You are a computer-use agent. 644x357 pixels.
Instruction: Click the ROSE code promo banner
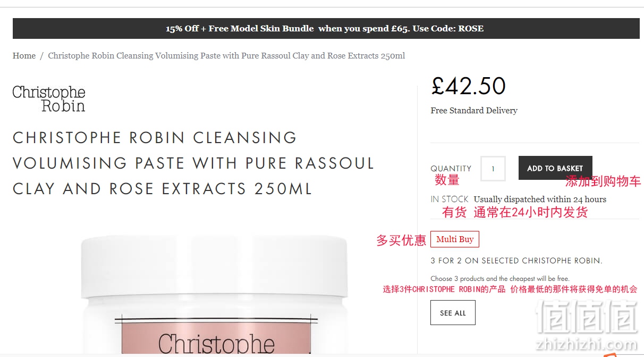326,29
